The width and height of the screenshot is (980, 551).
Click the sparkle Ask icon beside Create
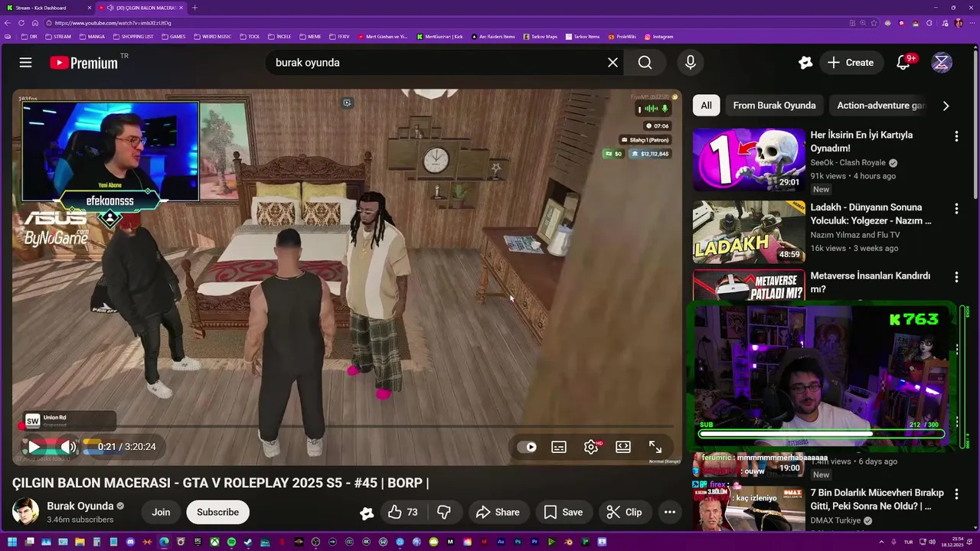click(805, 63)
